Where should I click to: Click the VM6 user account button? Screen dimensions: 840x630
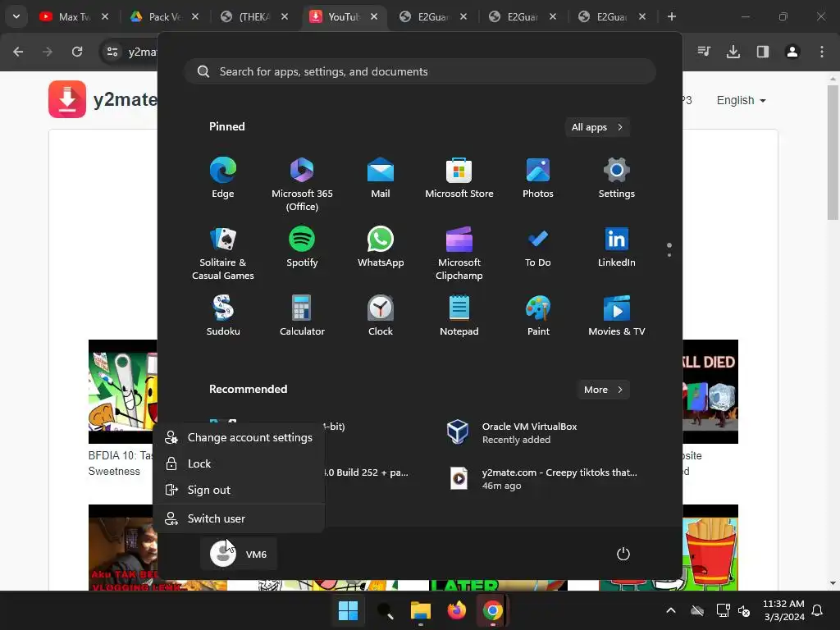click(x=239, y=554)
